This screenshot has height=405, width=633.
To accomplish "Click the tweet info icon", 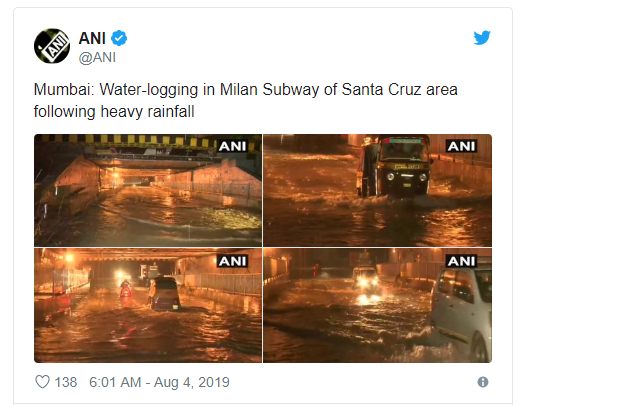I will coord(483,382).
